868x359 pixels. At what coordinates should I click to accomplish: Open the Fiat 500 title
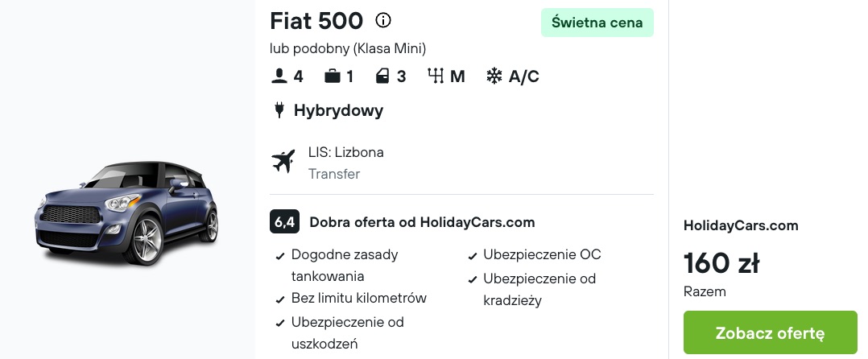point(316,21)
